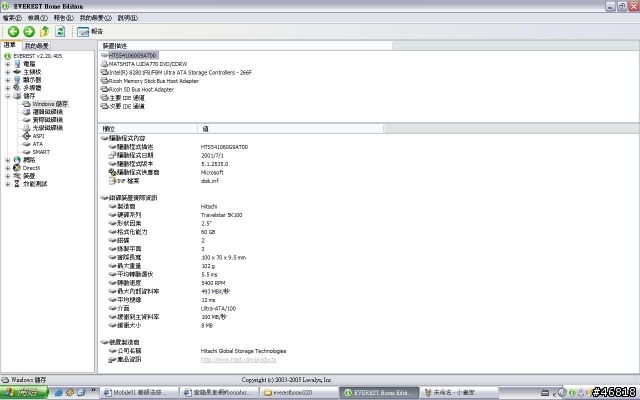Switch to the Favorites (我的最愛) sidebar tab
Viewport: 640px width, 400px height.
pos(37,46)
